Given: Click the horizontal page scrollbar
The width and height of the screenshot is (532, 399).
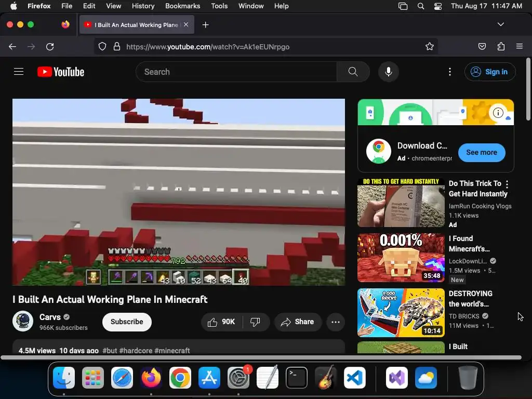Looking at the screenshot, I should point(261,357).
